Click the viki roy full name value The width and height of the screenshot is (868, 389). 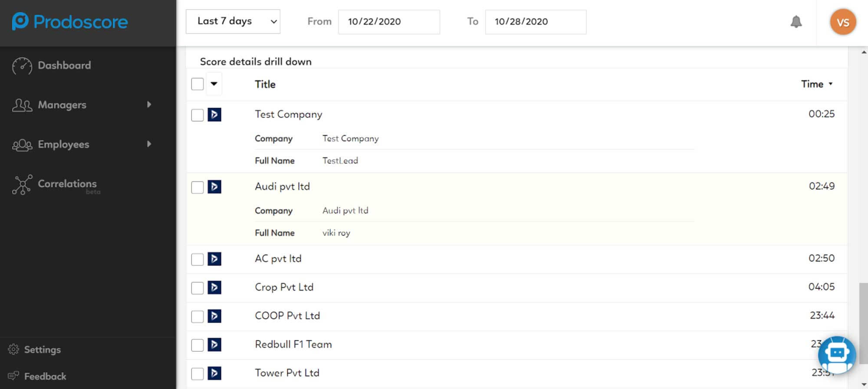336,233
